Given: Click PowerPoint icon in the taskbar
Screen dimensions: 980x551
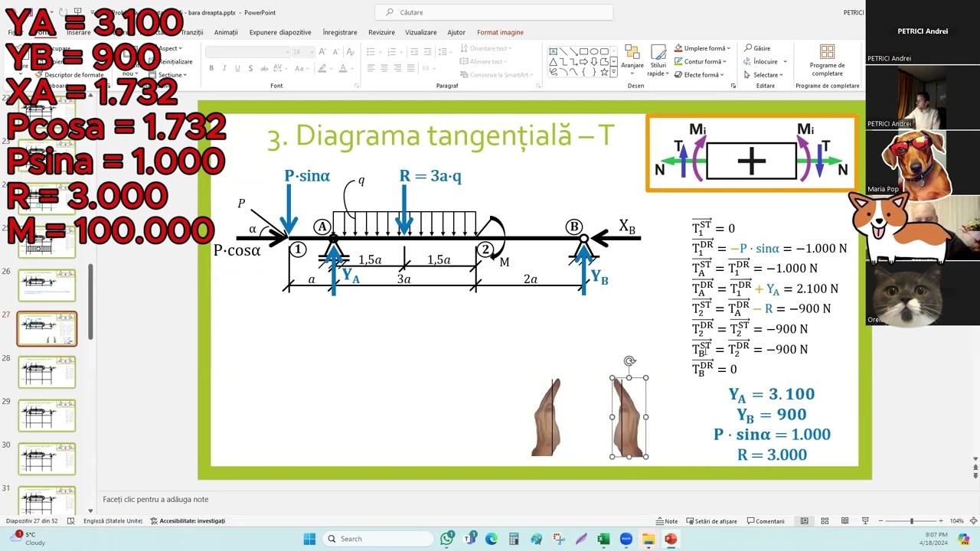Looking at the screenshot, I should click(671, 539).
